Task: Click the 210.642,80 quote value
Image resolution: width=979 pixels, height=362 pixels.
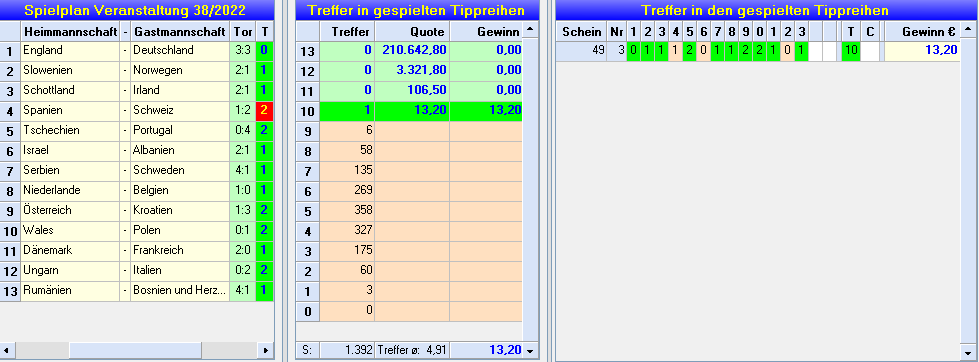Action: point(412,51)
